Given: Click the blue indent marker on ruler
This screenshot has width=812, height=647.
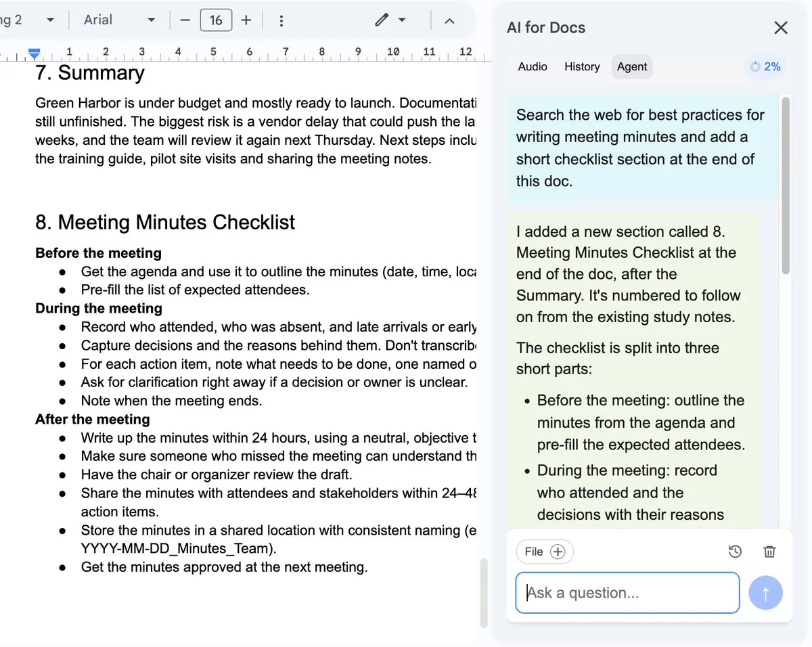Looking at the screenshot, I should (35, 53).
